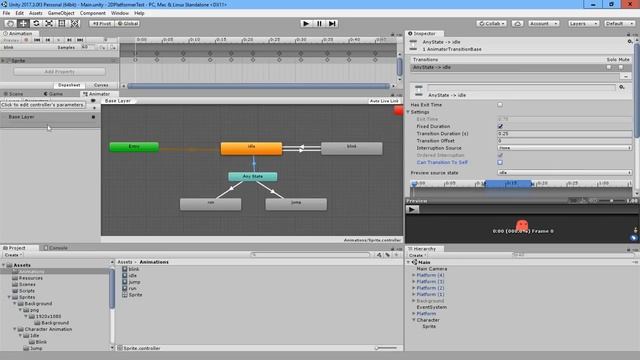640x360 pixels.
Task: Jump to last keyframe in Animation window
Action: pos(80,40)
